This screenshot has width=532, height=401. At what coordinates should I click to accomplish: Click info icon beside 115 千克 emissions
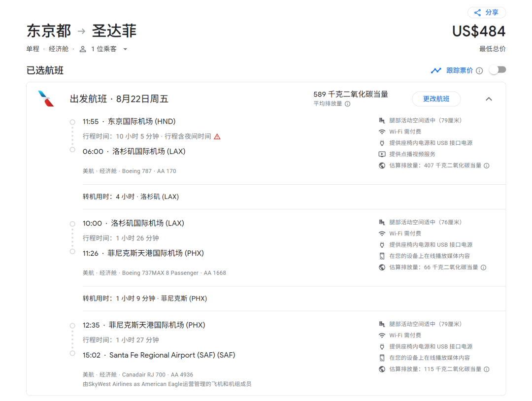coord(486,369)
